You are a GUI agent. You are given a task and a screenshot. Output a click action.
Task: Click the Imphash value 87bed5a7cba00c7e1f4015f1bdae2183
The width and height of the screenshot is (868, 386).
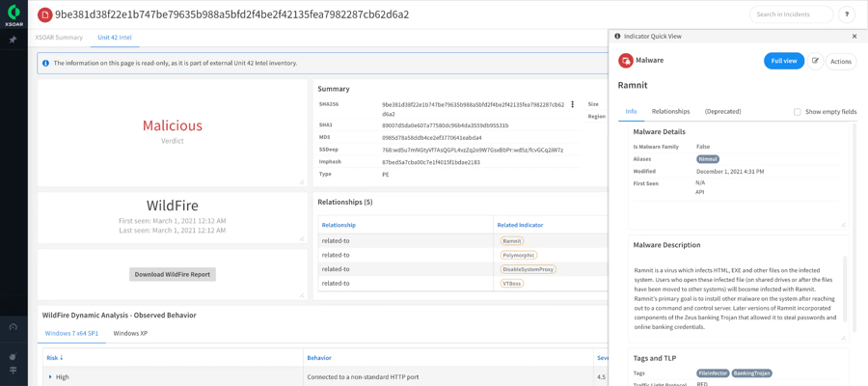[x=431, y=162]
